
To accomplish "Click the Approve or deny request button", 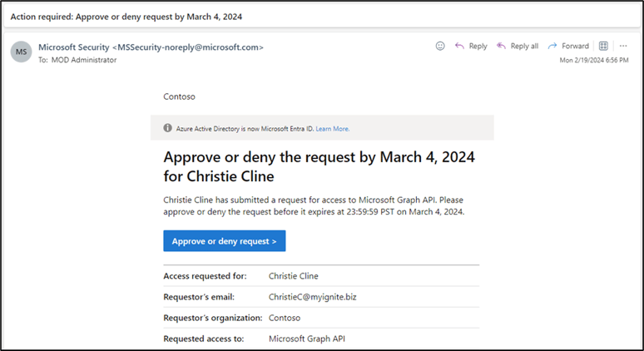I will pyautogui.click(x=225, y=241).
